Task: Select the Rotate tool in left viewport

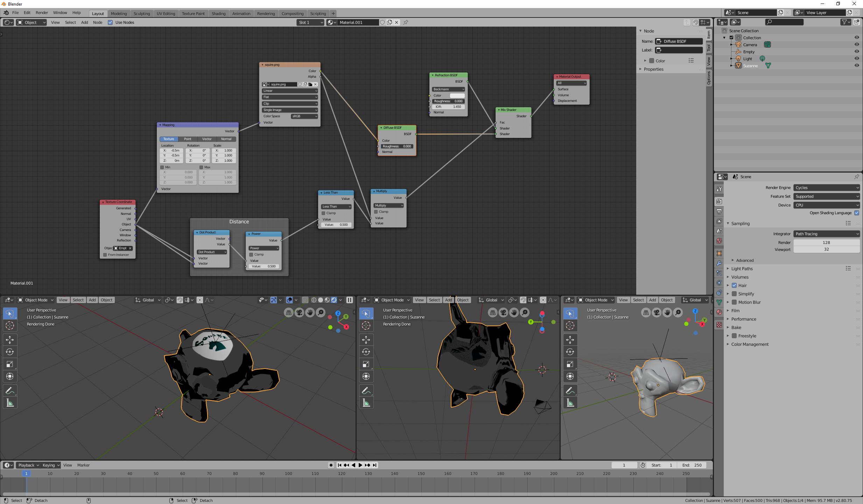Action: (x=10, y=352)
